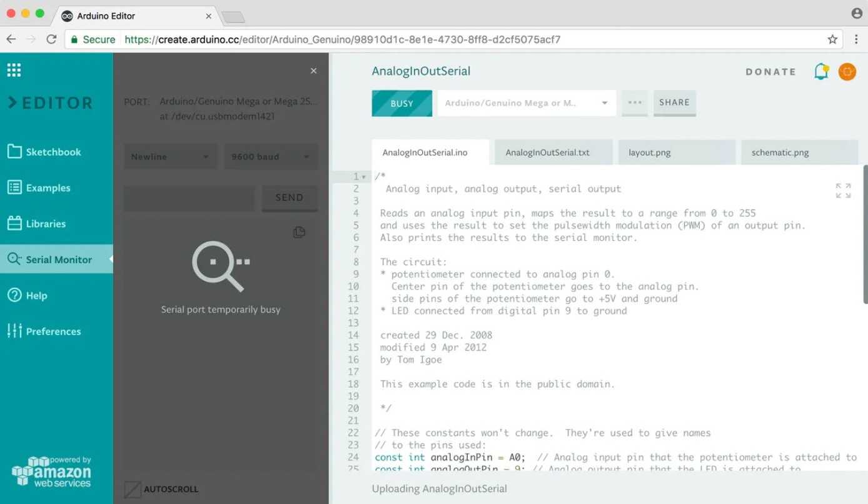868x504 pixels.
Task: Open the 9600 baud rate dropdown
Action: tap(271, 157)
